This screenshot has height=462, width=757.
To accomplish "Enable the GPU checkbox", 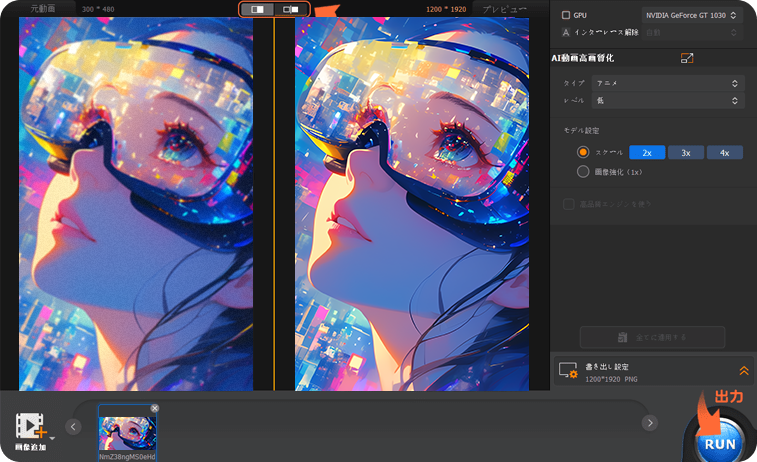I will click(x=566, y=15).
